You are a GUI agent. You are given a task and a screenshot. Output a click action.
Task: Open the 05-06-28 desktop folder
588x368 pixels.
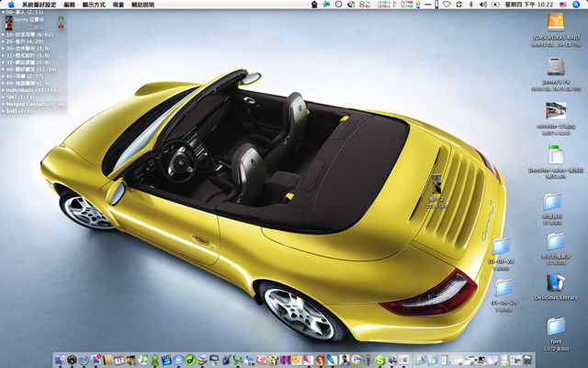502,247
